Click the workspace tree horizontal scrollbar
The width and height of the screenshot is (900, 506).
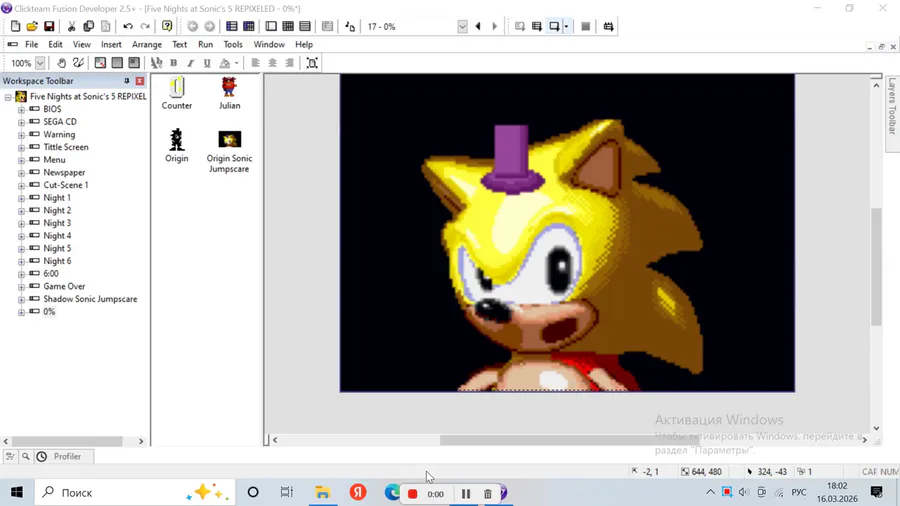[67, 441]
